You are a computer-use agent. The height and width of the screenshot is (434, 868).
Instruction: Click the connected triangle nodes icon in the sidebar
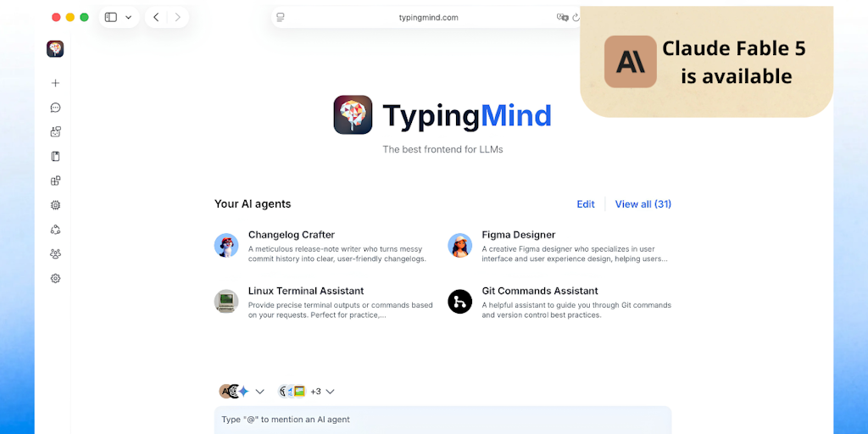(x=55, y=229)
